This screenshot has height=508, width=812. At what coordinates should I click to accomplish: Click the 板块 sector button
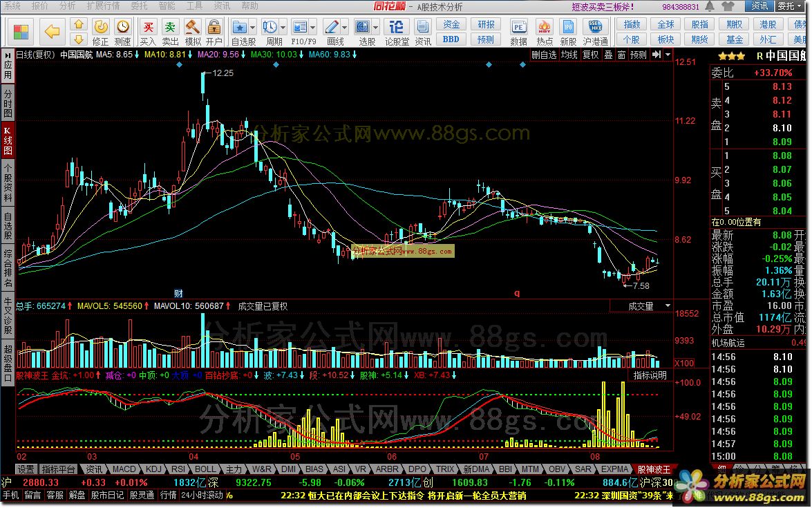click(x=666, y=39)
